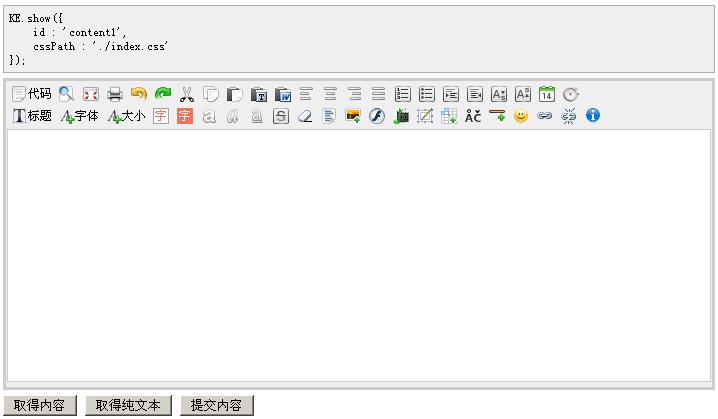Insert a table
Screen dimensions: 718x419
pos(449,116)
